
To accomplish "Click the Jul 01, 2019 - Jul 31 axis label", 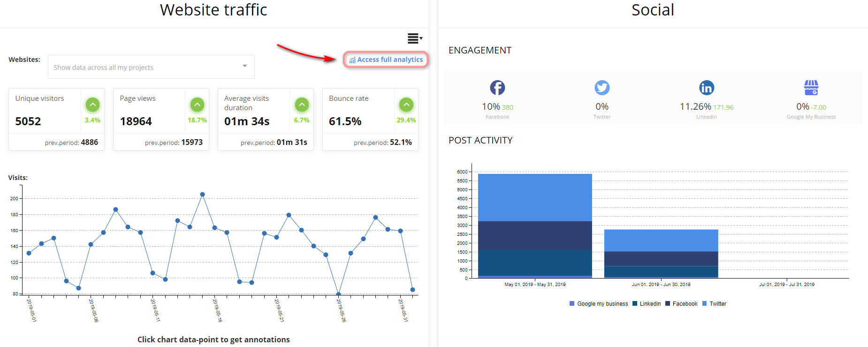I will [787, 284].
